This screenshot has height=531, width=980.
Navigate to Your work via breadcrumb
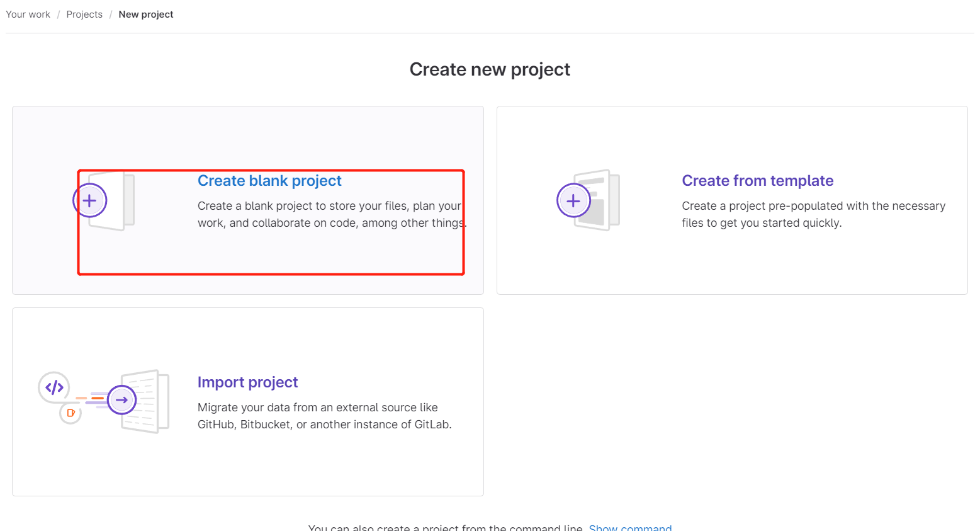coord(28,14)
